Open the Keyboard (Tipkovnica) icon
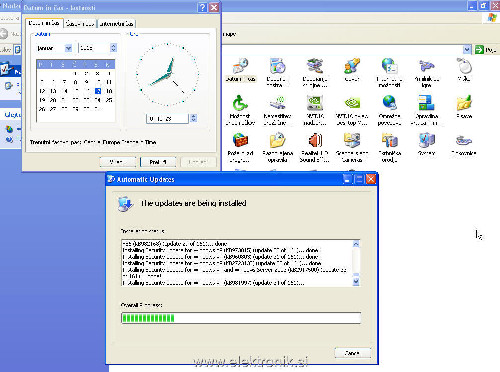Viewport: 500px width, 372px height. (x=464, y=140)
